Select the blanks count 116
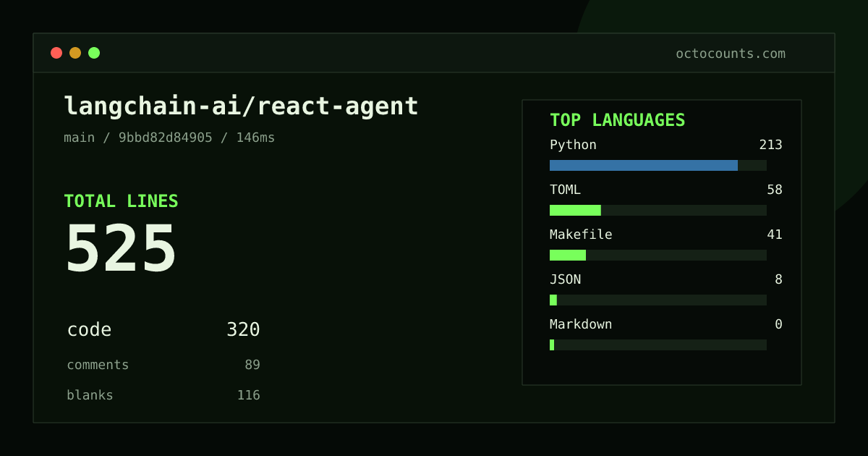The width and height of the screenshot is (868, 456). pos(249,395)
